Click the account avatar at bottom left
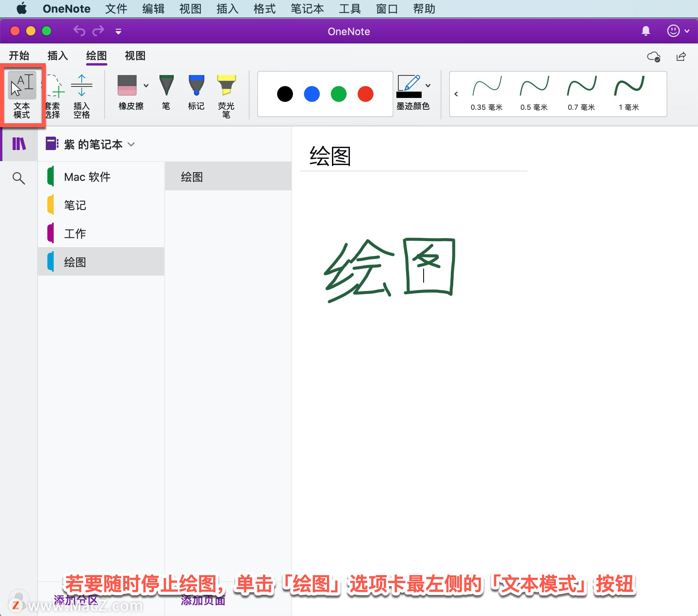Image resolution: width=698 pixels, height=616 pixels. pos(19,599)
